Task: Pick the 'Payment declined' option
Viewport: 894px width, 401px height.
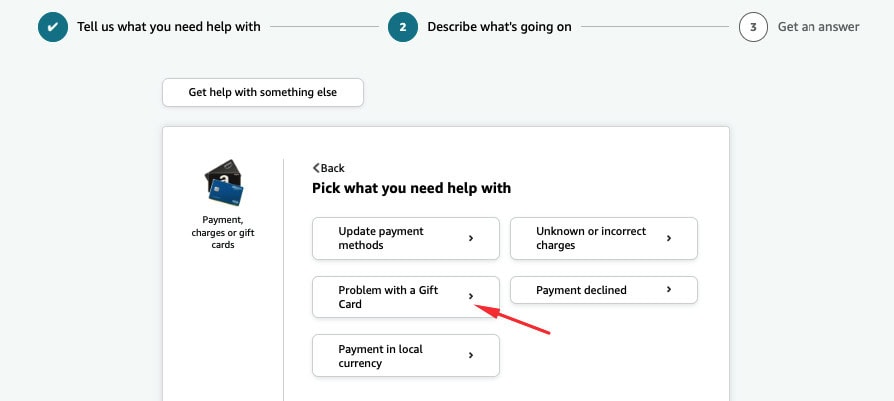Action: point(581,290)
